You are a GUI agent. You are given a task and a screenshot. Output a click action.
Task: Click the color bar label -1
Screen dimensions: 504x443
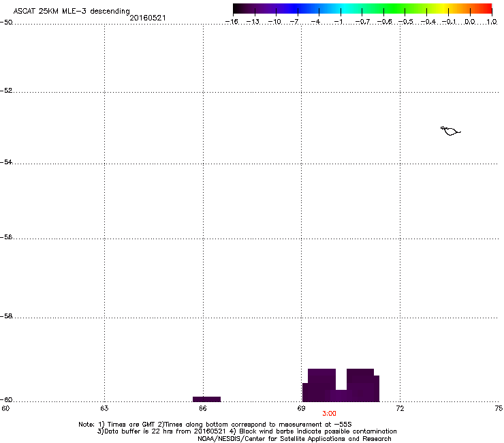click(x=338, y=22)
